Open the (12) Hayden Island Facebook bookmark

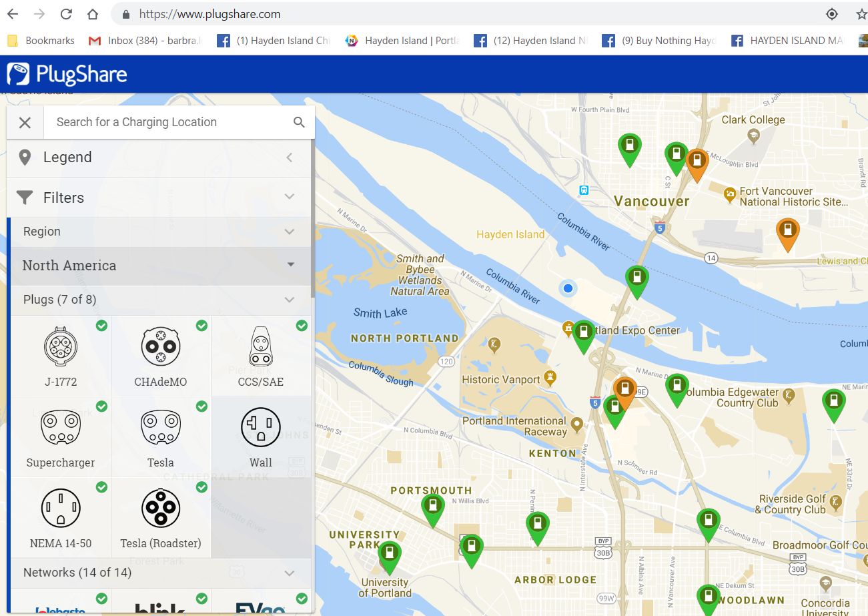(531, 41)
